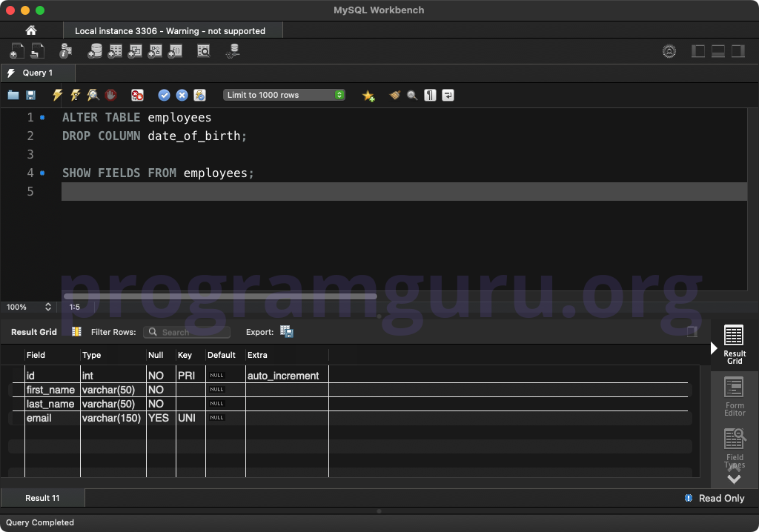
Task: Run EXPLAIN on current statement icon
Action: pos(93,95)
